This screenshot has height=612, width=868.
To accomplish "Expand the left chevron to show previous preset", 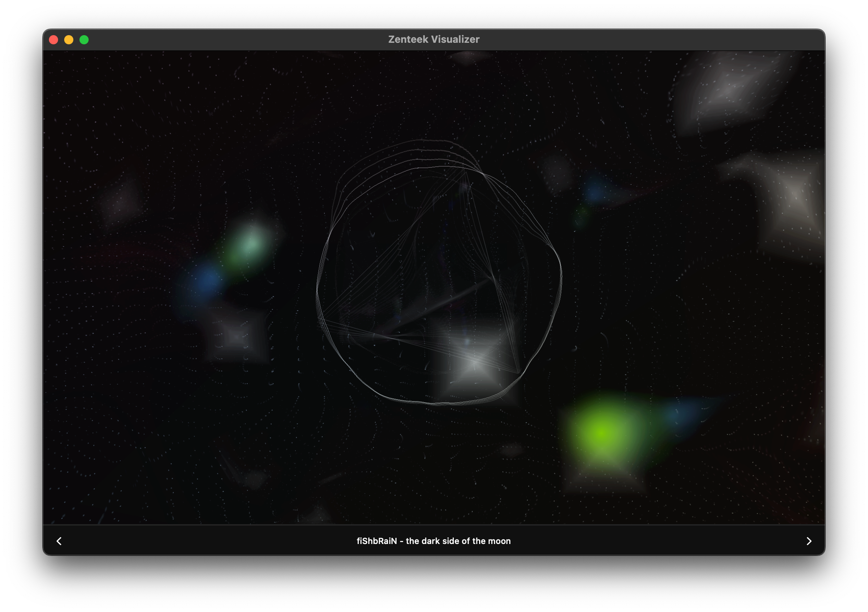I will point(59,541).
